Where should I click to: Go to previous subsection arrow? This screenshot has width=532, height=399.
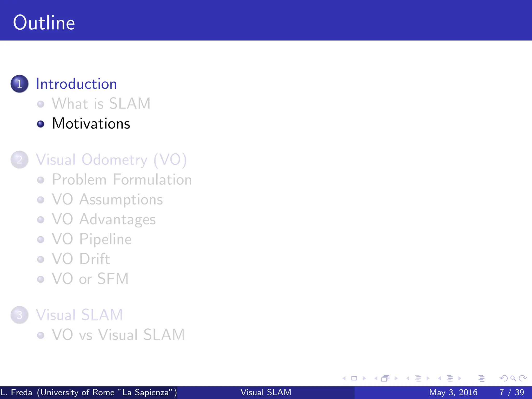(408, 378)
